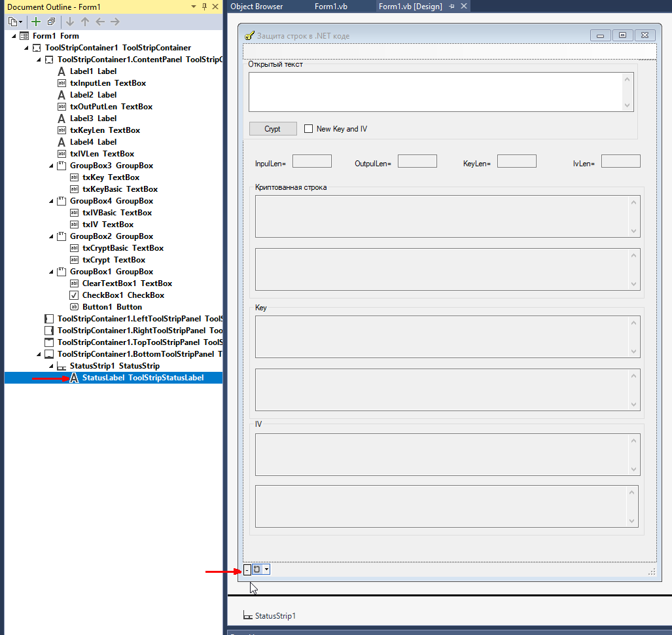Viewport: 672px width, 635px height.
Task: Click the Crypt button on the form
Action: coord(273,128)
